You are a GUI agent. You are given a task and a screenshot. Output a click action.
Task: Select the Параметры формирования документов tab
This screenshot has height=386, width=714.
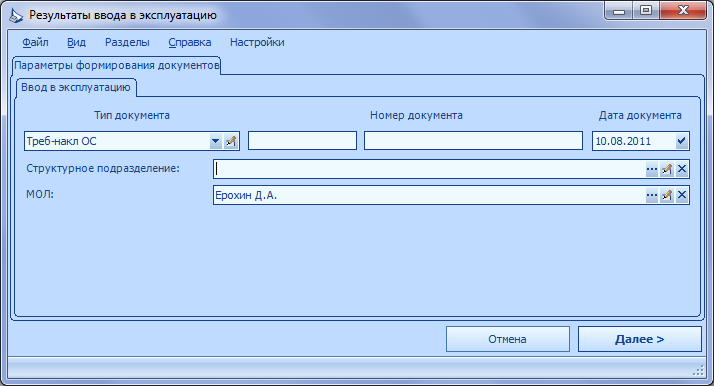coord(117,66)
